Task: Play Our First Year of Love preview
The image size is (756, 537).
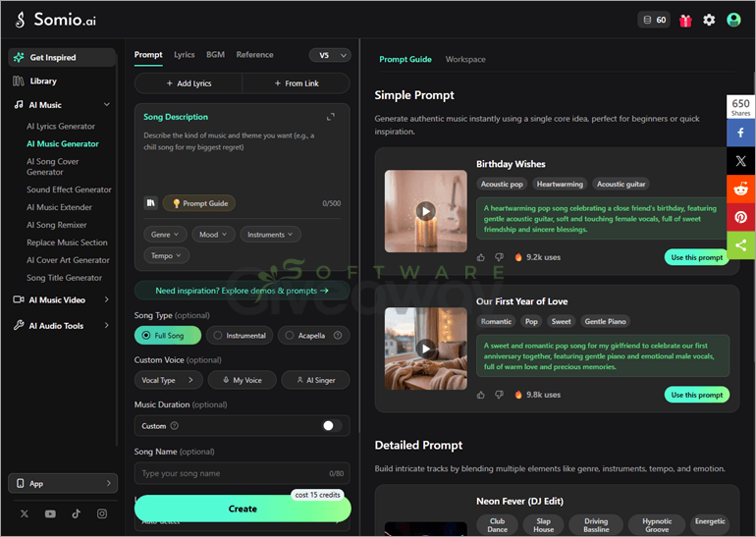Action: point(426,349)
